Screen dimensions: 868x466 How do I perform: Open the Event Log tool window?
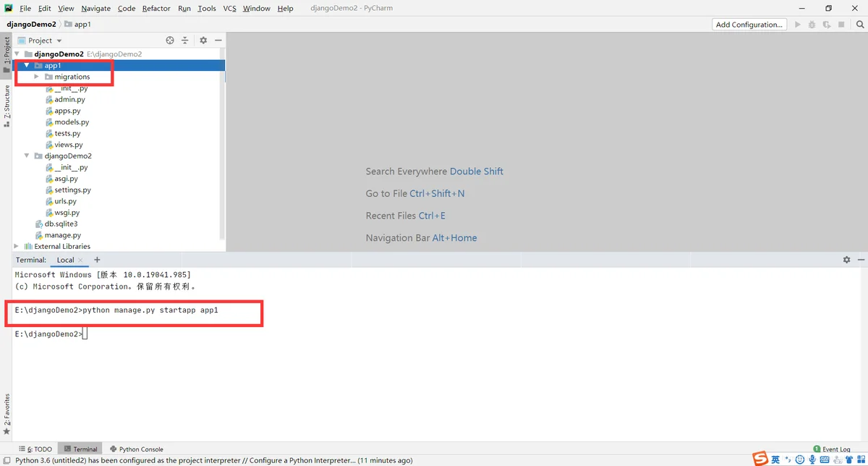[832, 449]
